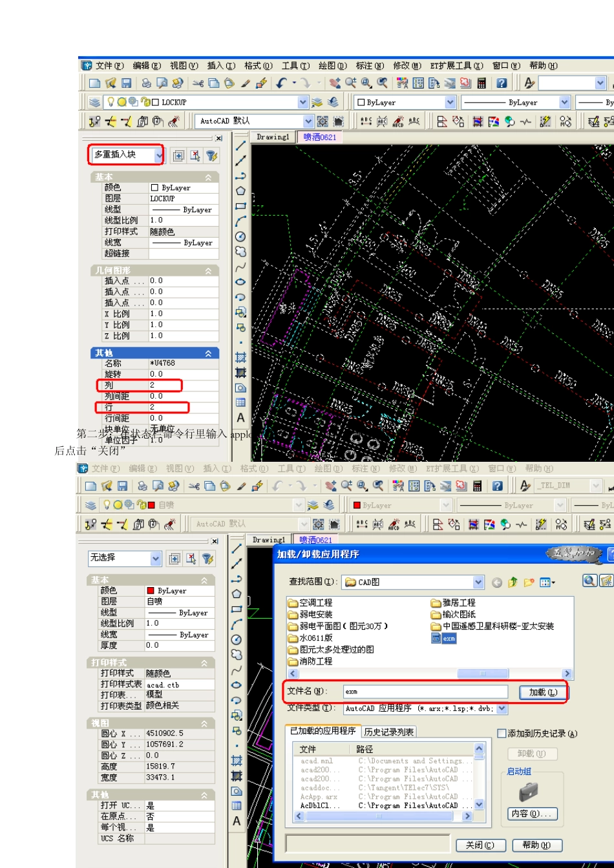
Task: Select the exm file in folder list
Action: click(443, 638)
